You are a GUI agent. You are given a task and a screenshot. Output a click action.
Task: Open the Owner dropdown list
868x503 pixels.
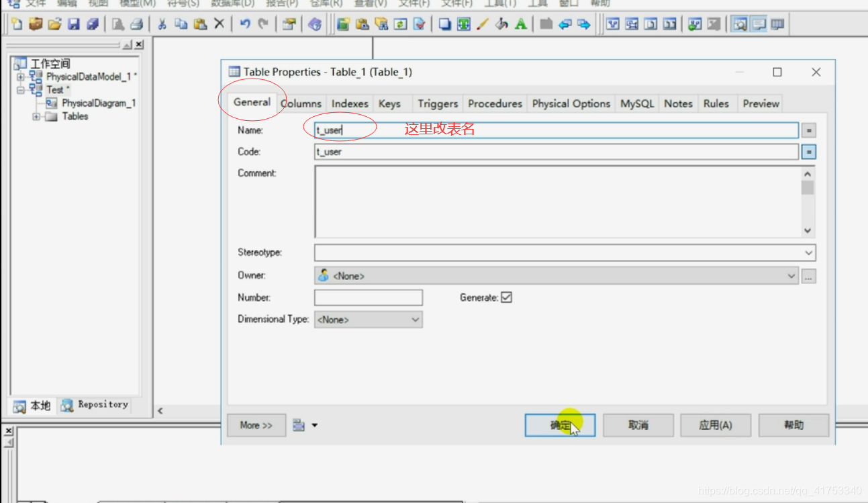791,275
